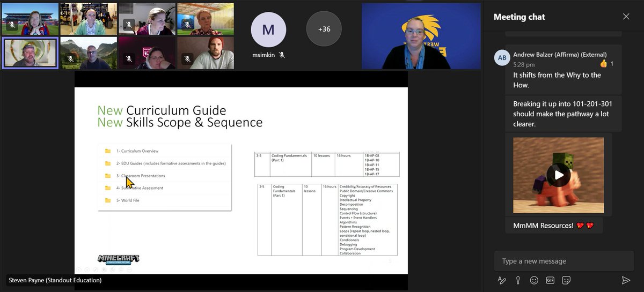Viewport: 644px width, 292px height.
Task: Click 'Pattern Recognition' in lower table
Action: point(355,227)
